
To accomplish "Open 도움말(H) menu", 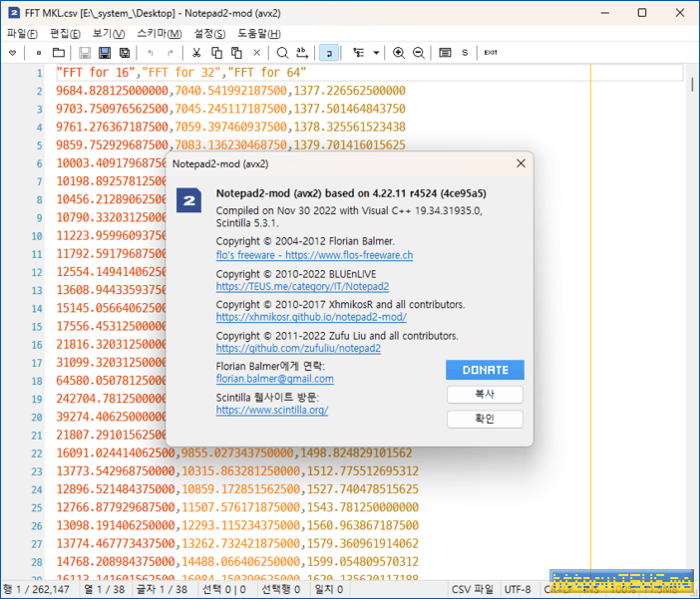I will pos(259,34).
